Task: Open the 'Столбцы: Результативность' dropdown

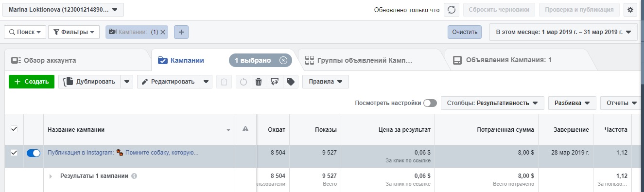Action: coord(492,103)
